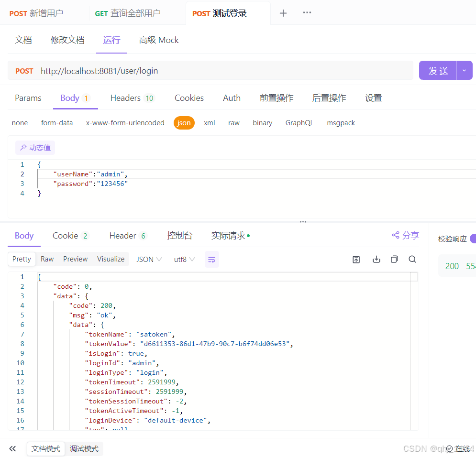Viewport: 476px width, 457px height.
Task: Open the JSON format dropdown
Action: coord(149,260)
